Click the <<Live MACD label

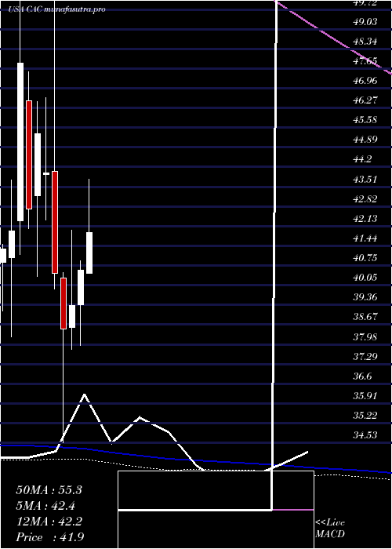[330, 529]
